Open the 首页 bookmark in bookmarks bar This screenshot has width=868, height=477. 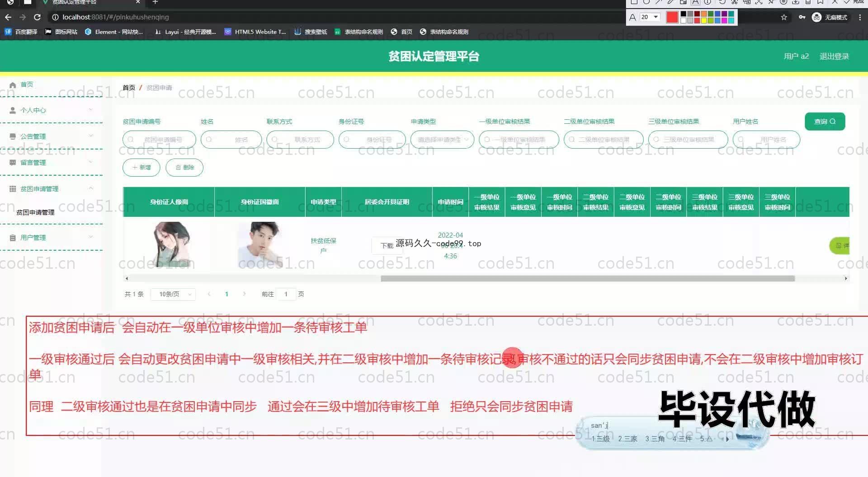point(402,32)
